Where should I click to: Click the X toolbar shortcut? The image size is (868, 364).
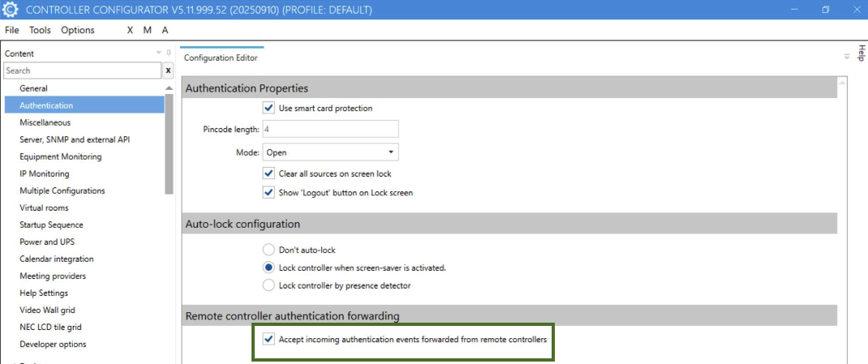130,30
